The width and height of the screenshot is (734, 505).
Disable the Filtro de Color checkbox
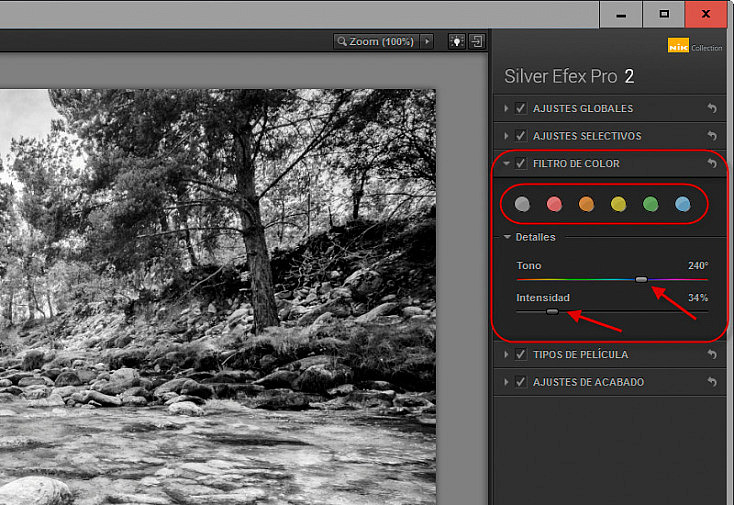521,163
